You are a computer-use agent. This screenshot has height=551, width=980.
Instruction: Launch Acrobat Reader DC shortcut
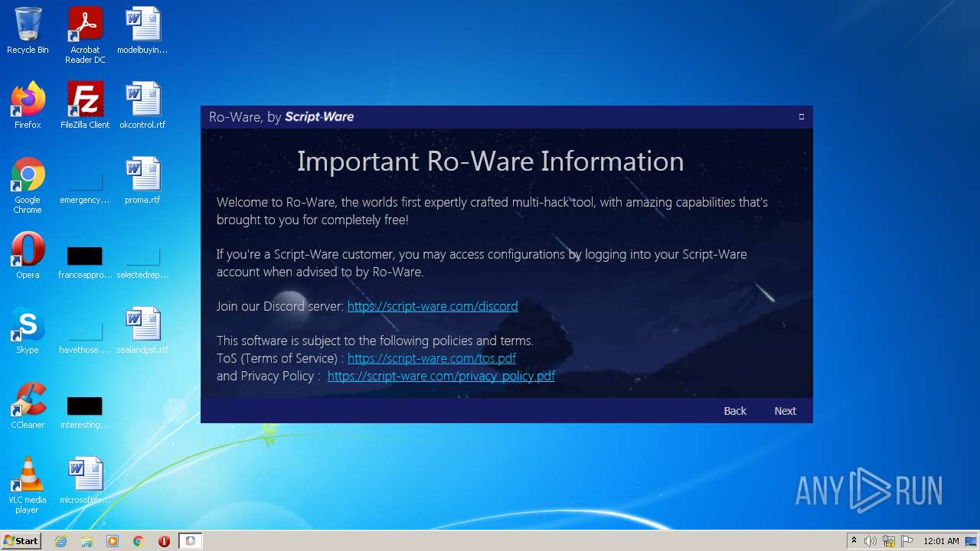pyautogui.click(x=85, y=36)
